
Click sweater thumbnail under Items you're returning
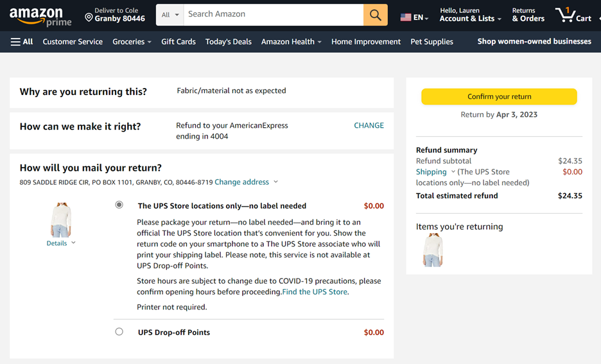tap(433, 250)
